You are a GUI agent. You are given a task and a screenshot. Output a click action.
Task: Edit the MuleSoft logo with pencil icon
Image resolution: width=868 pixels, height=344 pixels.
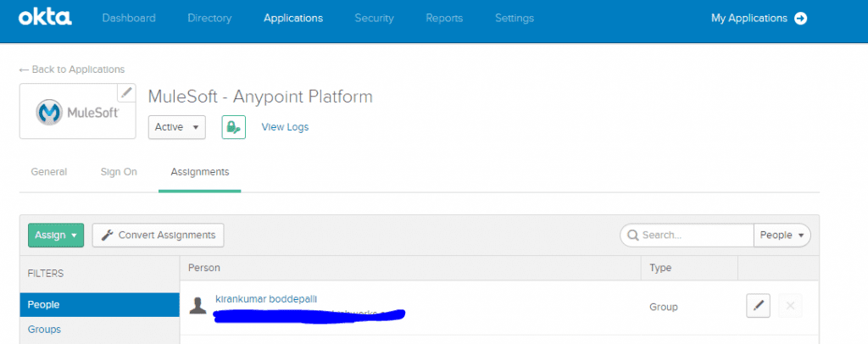(x=127, y=92)
